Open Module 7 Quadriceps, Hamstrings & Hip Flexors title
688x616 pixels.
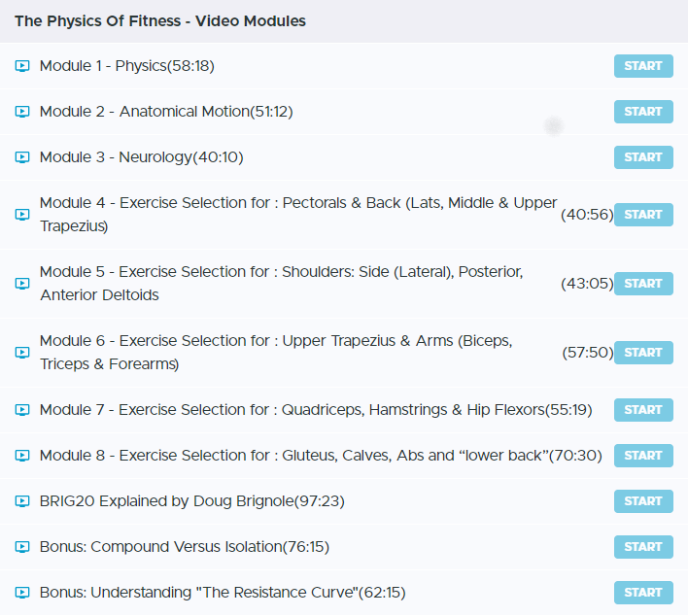point(315,410)
